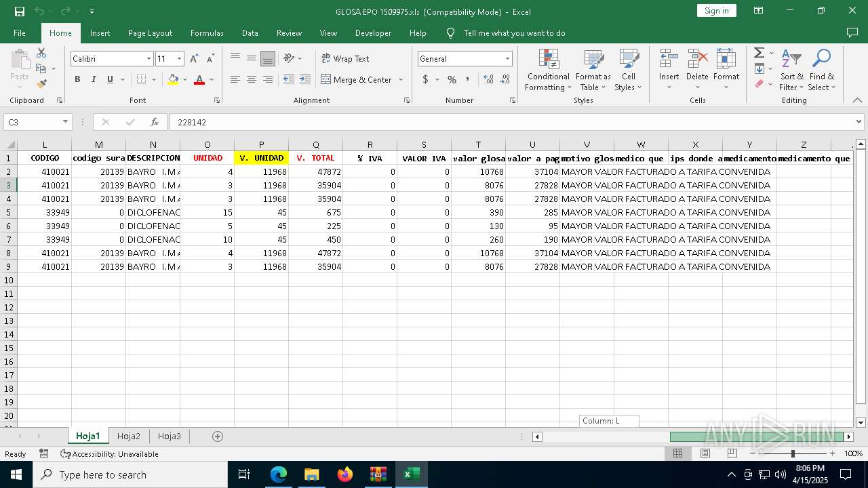Open the Formulas tab
Image resolution: width=868 pixels, height=488 pixels.
[x=207, y=33]
